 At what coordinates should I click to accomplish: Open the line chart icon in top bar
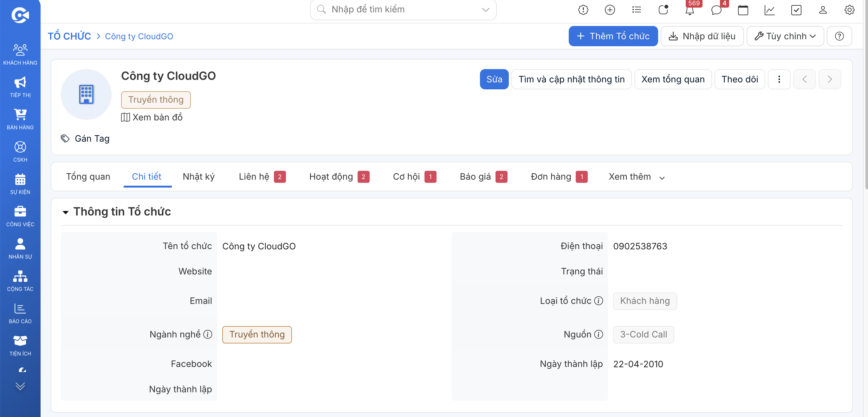pyautogui.click(x=769, y=10)
